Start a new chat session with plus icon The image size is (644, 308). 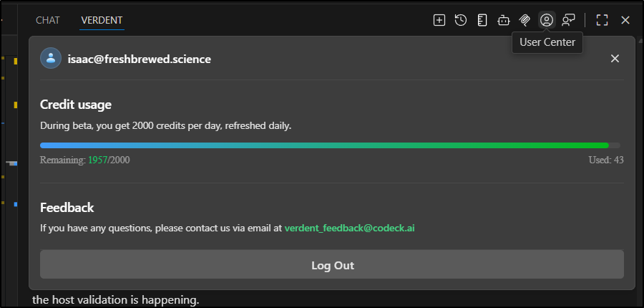tap(439, 20)
